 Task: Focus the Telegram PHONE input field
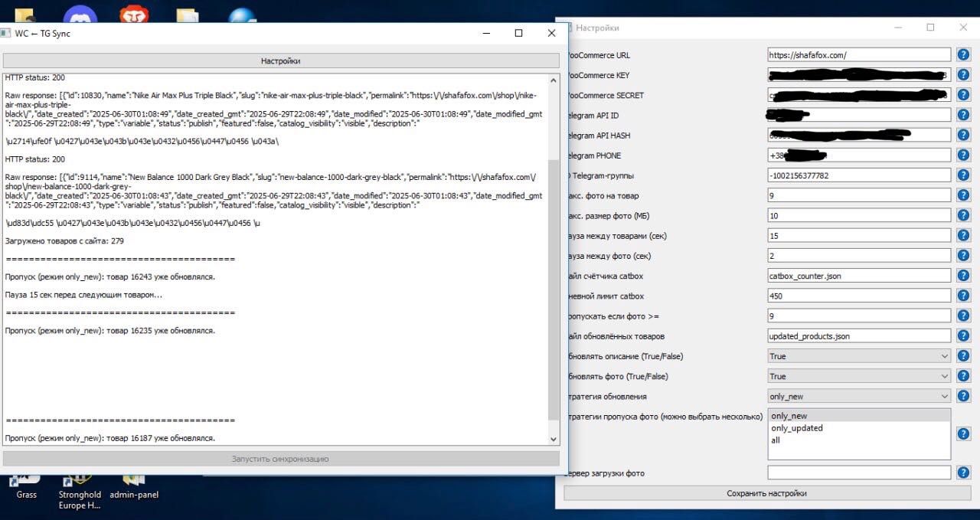(x=860, y=155)
